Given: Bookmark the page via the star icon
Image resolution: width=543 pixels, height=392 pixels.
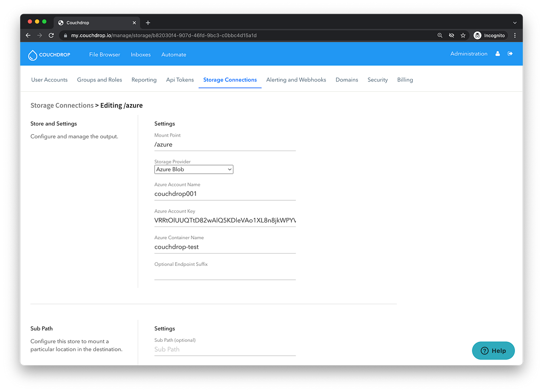Looking at the screenshot, I should (462, 35).
